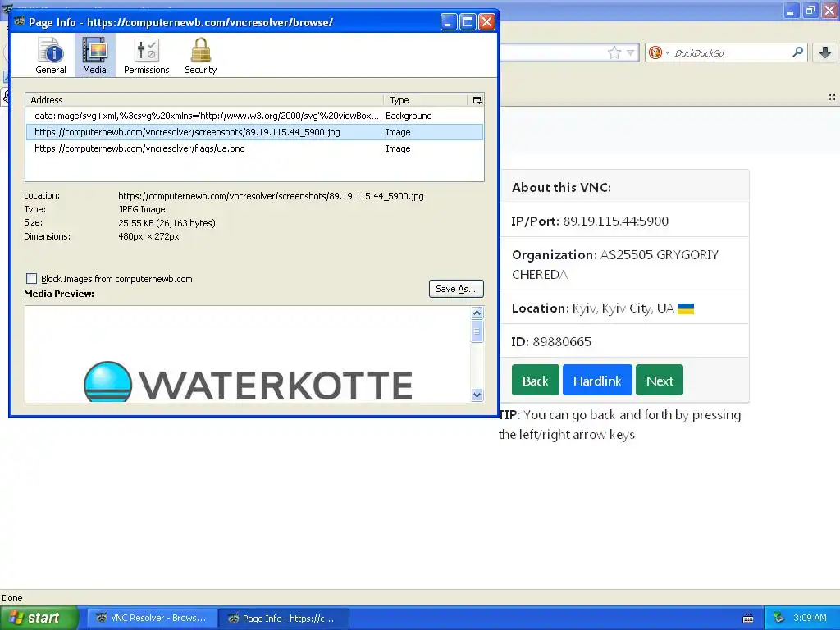840x630 pixels.
Task: Sort the list by Address column header
Action: tap(204, 100)
